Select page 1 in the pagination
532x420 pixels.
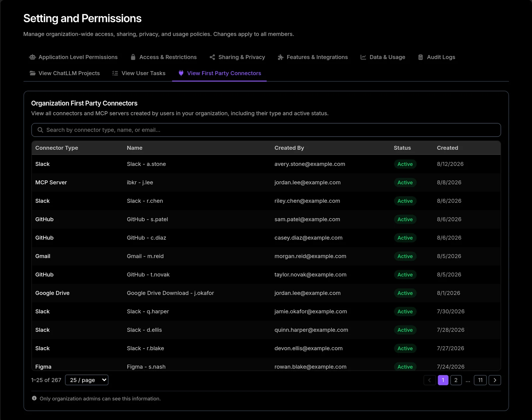[x=443, y=380]
